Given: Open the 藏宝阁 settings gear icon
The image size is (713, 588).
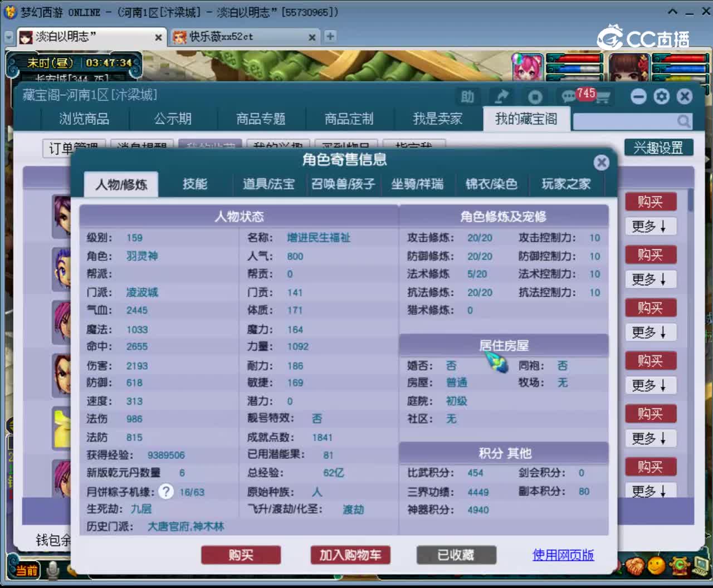Looking at the screenshot, I should click(x=662, y=97).
